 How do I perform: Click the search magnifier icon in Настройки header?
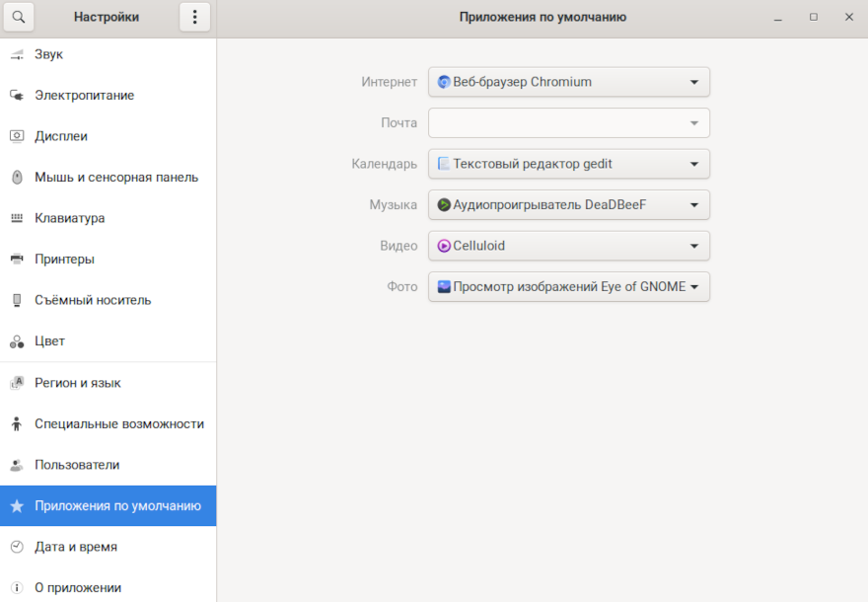(18, 17)
